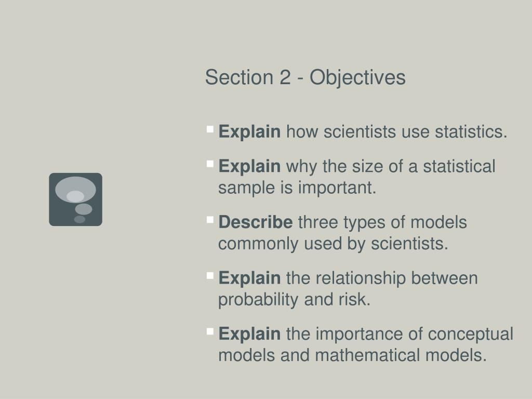The width and height of the screenshot is (532, 399).
Task: Click the bold word 'Describe'
Action: coord(256,222)
